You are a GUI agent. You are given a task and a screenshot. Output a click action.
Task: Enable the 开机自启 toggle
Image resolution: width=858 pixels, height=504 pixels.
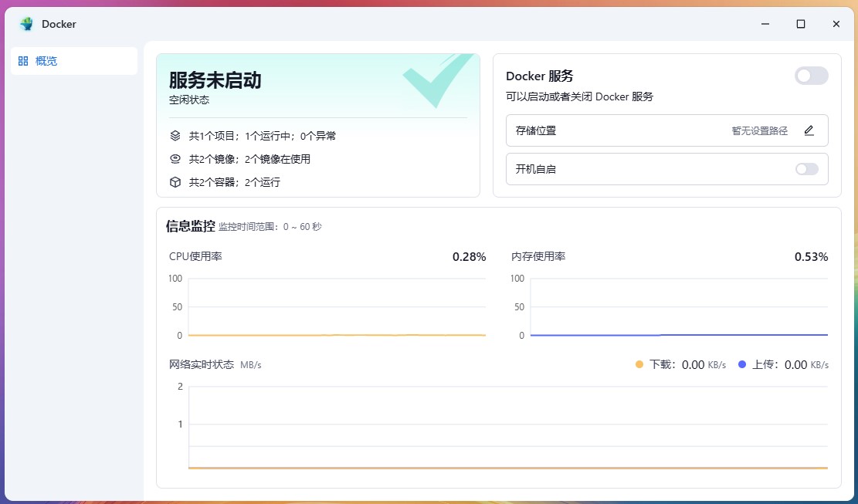(807, 169)
